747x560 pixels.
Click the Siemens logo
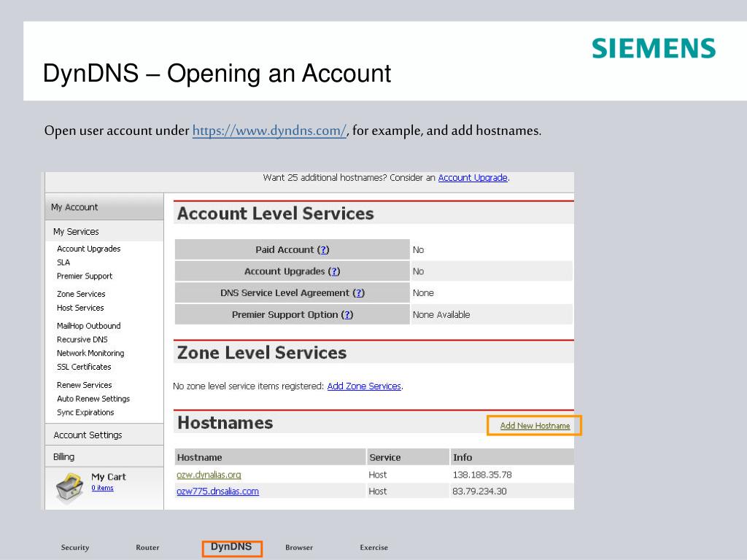[654, 49]
